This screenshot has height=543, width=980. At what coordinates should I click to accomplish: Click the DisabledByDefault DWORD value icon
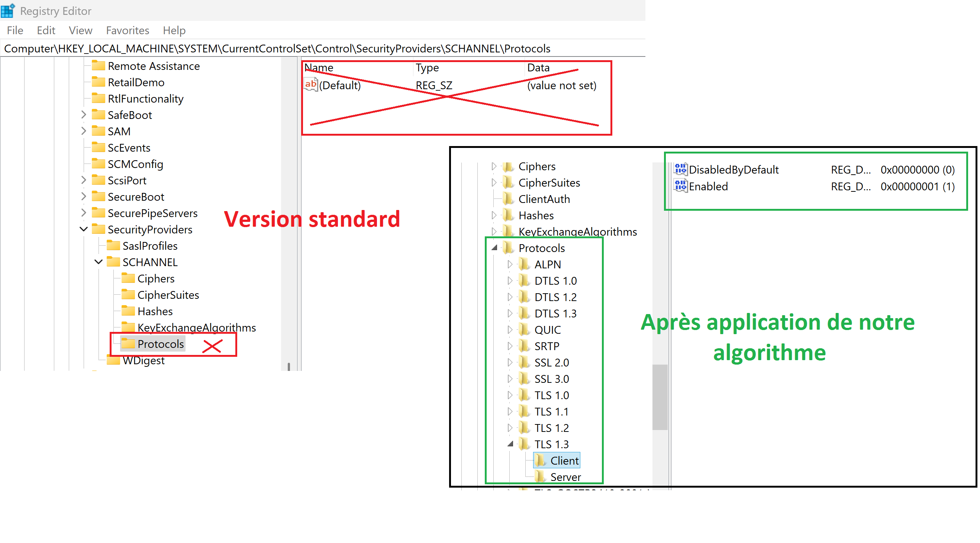click(681, 169)
